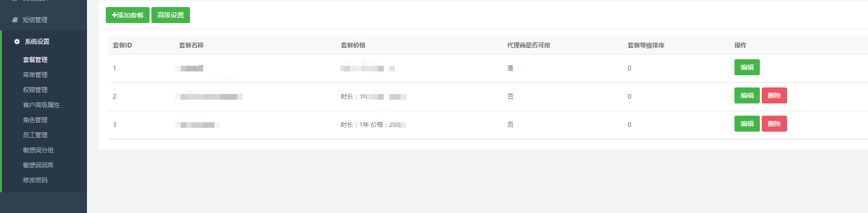
Task: Go to the 菜单管理 page
Action: pyautogui.click(x=35, y=75)
